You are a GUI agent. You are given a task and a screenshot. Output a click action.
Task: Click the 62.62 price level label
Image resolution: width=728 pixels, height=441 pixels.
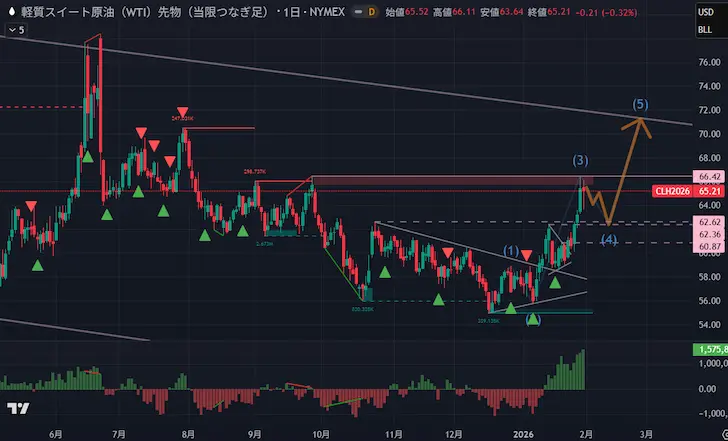click(x=709, y=221)
